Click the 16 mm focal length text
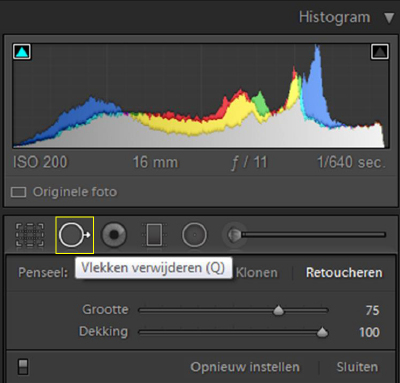Viewport: 400px width, 383px height. coord(155,163)
